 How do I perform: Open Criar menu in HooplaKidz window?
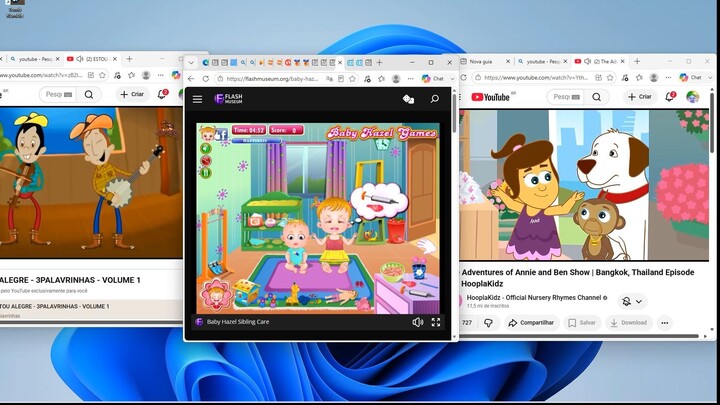(x=640, y=97)
